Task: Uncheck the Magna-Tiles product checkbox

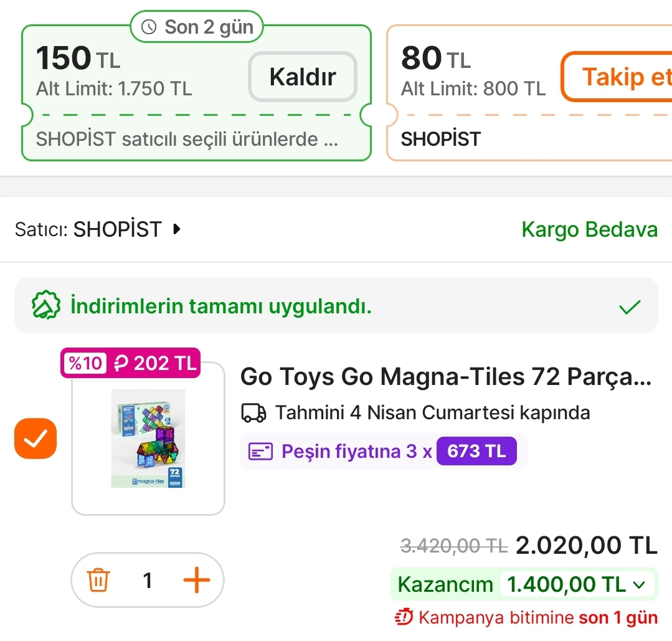Action: coord(35,439)
